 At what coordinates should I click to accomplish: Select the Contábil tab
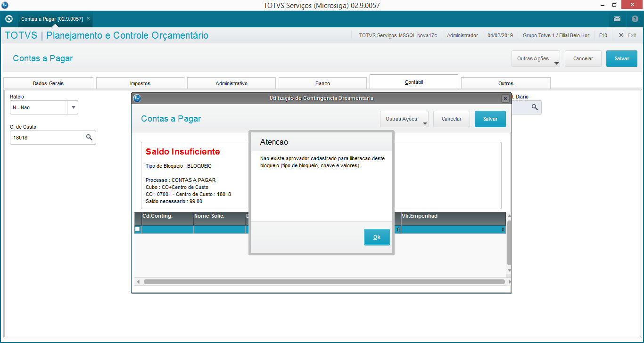(x=414, y=82)
